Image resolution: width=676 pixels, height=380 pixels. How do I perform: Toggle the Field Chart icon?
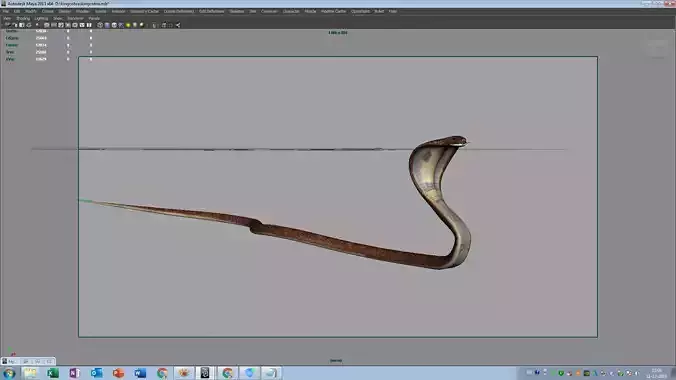(x=75, y=25)
